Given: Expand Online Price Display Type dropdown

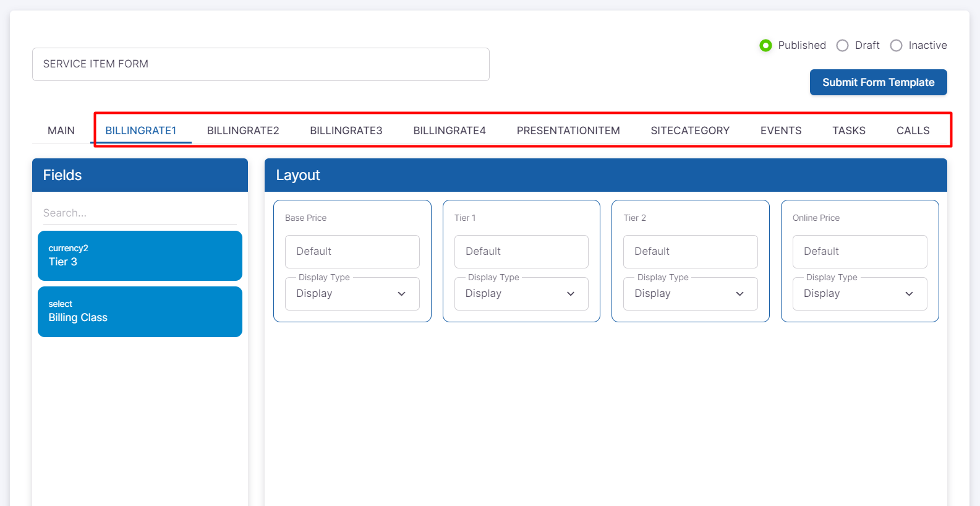Looking at the screenshot, I should pyautogui.click(x=859, y=294).
